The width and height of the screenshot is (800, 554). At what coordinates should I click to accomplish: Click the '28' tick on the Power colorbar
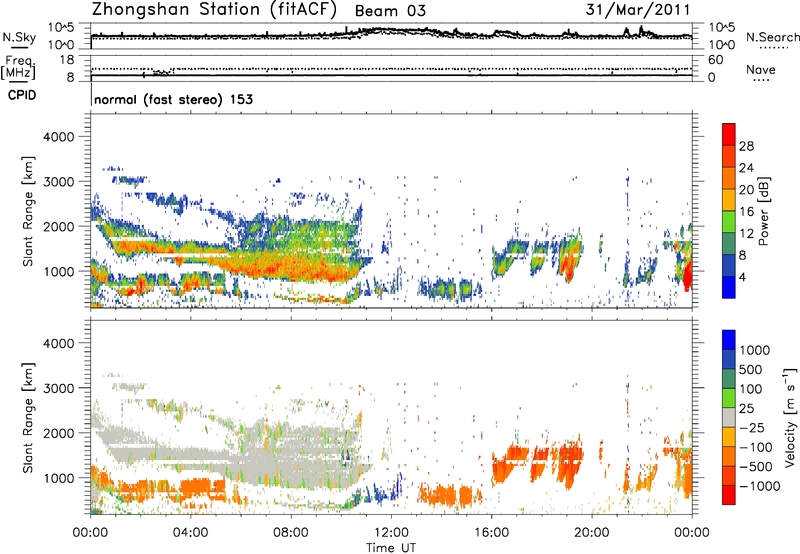(x=746, y=146)
